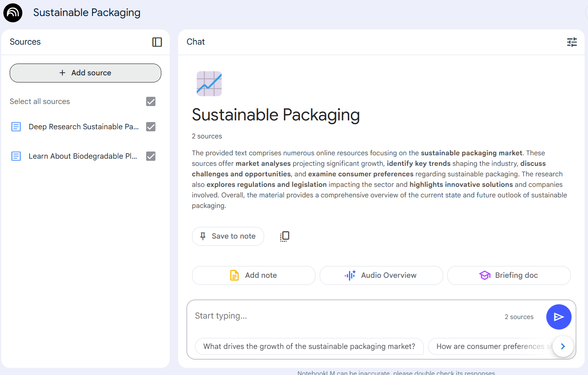Image resolution: width=588 pixels, height=375 pixels.
Task: Click Add source button
Action: coord(86,73)
